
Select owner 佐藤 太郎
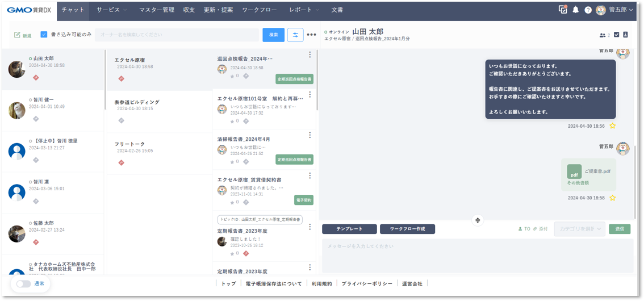53,233
